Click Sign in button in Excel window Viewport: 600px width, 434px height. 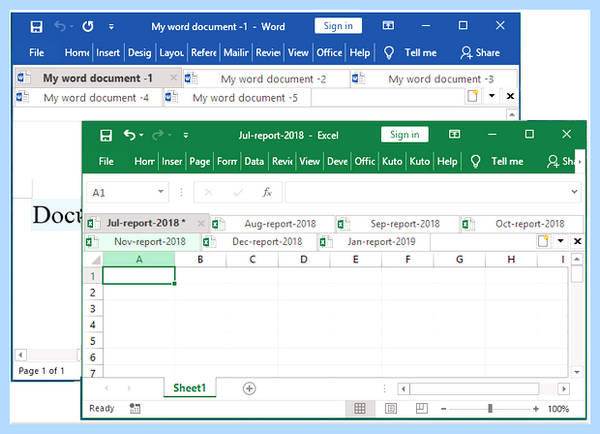pyautogui.click(x=404, y=134)
